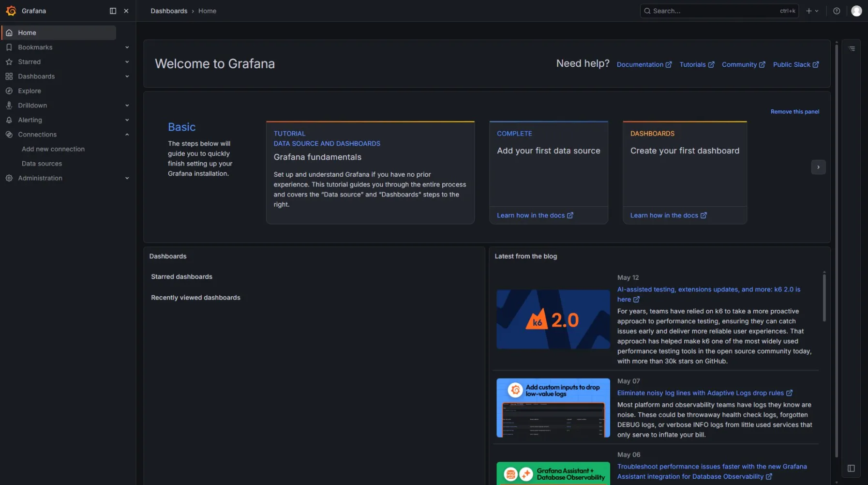868x485 pixels.
Task: Open the Grafana fundamentals tutorial card
Action: click(x=370, y=172)
